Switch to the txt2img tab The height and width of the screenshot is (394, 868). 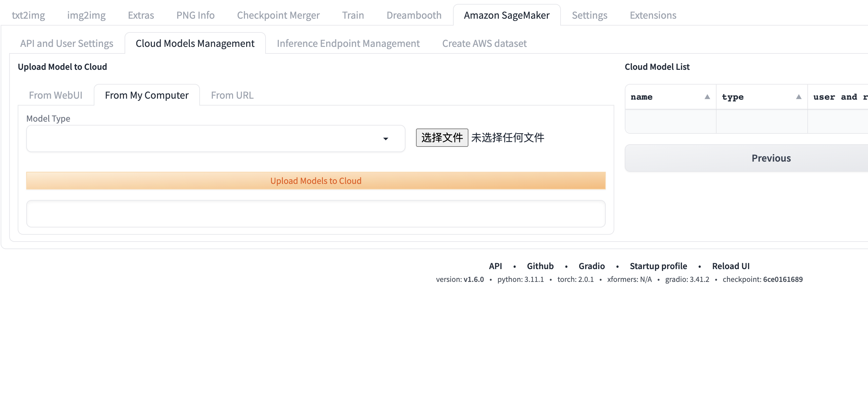(28, 15)
